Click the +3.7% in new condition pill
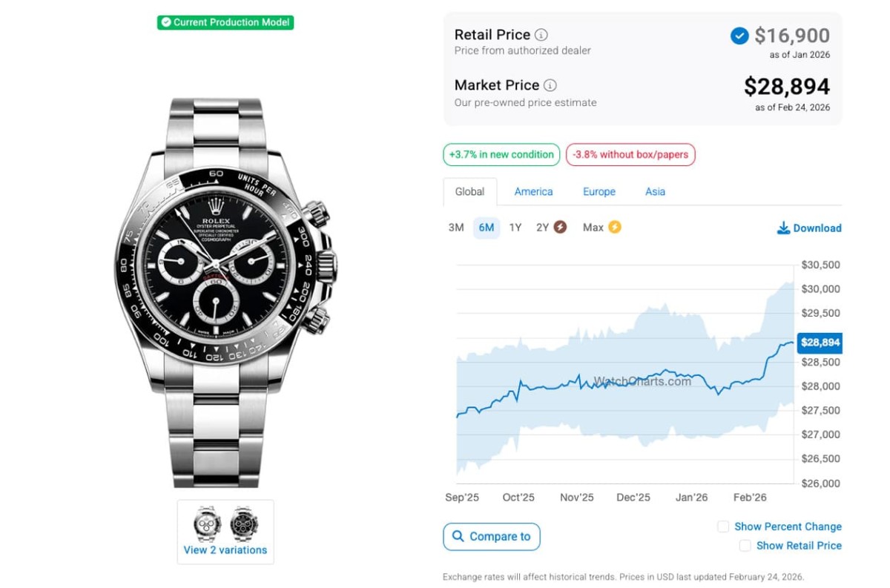Viewport: 890px width, 588px height. pyautogui.click(x=501, y=155)
